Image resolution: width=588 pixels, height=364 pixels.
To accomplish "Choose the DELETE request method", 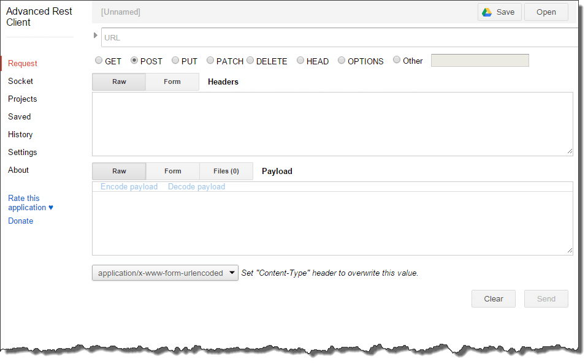I will point(250,60).
